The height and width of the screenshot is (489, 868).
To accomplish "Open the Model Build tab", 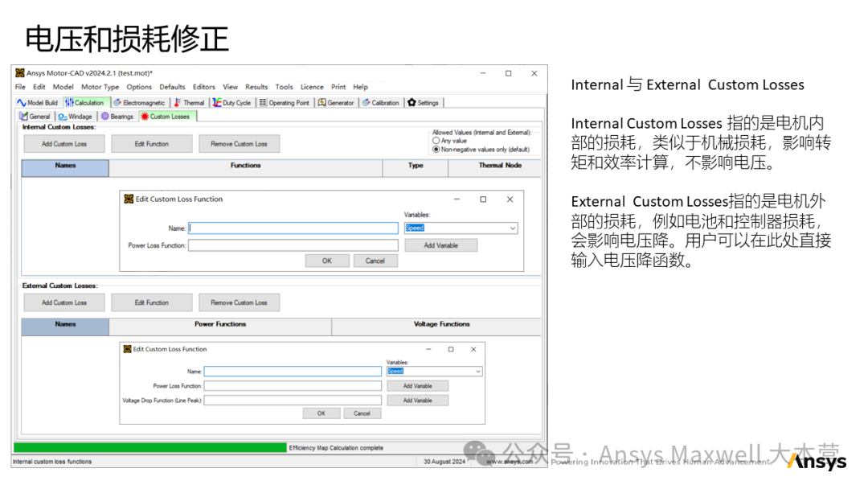I will tap(38, 102).
